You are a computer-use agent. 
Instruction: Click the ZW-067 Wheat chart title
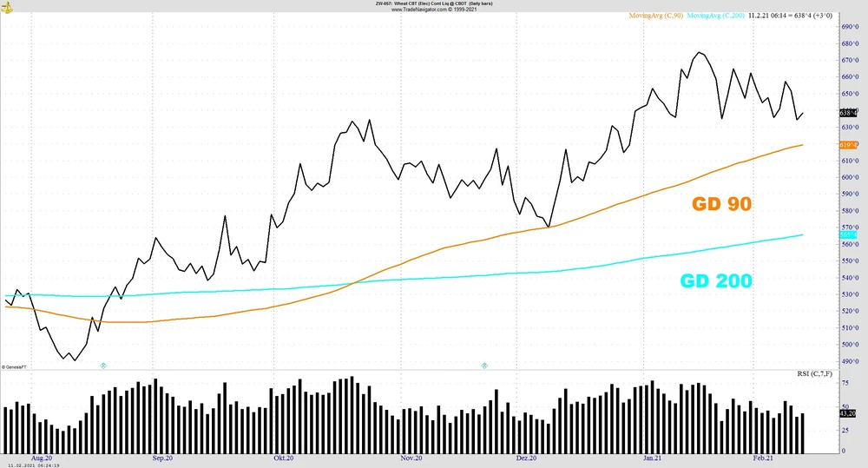433,3
